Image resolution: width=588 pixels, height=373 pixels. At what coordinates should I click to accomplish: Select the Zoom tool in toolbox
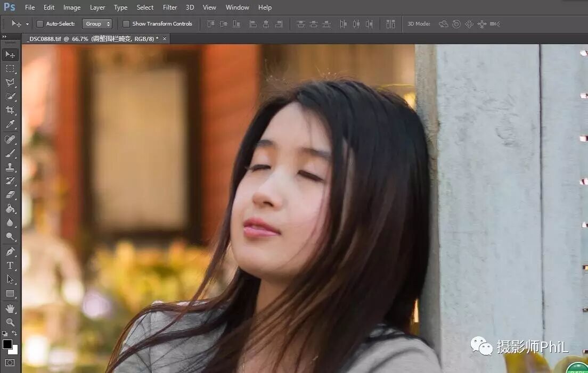(10, 322)
